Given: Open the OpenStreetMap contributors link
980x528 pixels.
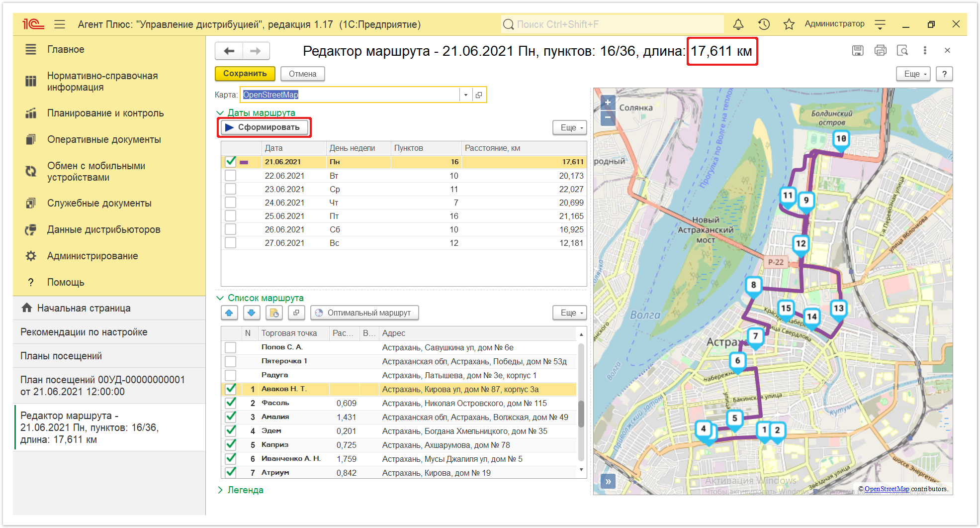Looking at the screenshot, I should 887,489.
